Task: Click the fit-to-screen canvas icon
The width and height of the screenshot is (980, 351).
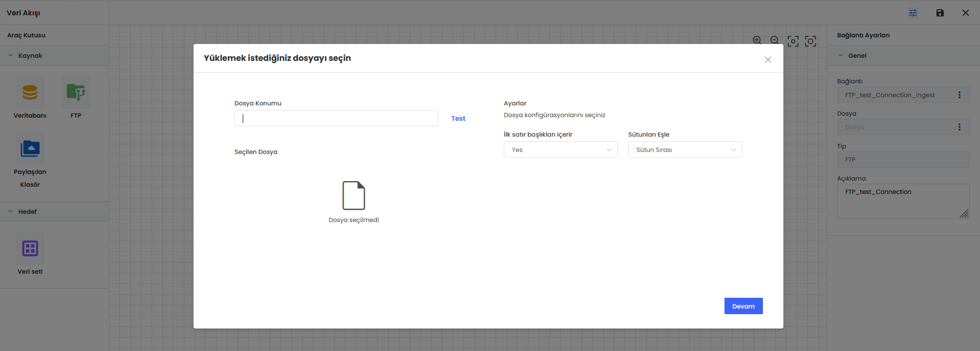Action: 793,41
